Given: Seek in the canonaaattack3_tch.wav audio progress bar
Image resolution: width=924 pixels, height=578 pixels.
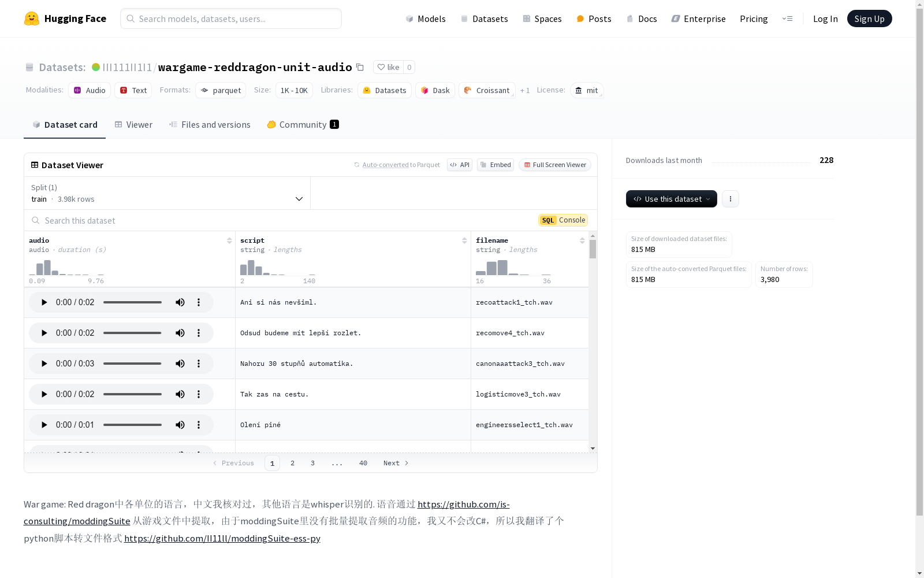Looking at the screenshot, I should (x=132, y=364).
